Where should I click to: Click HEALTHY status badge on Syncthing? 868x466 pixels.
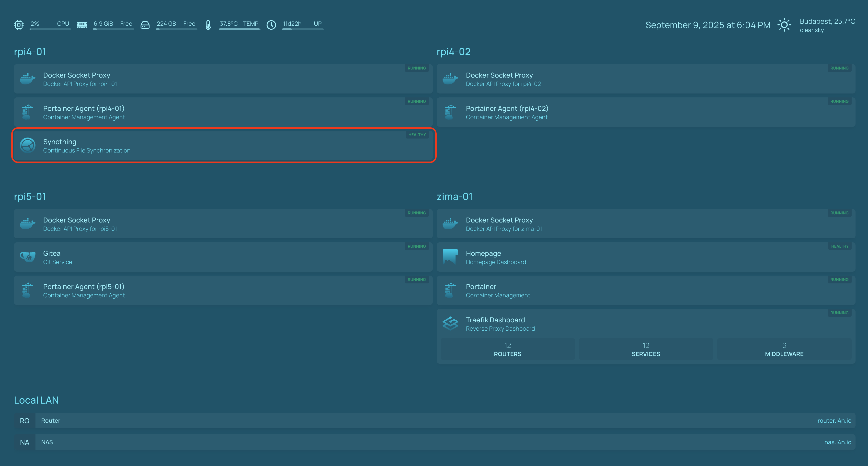tap(417, 135)
